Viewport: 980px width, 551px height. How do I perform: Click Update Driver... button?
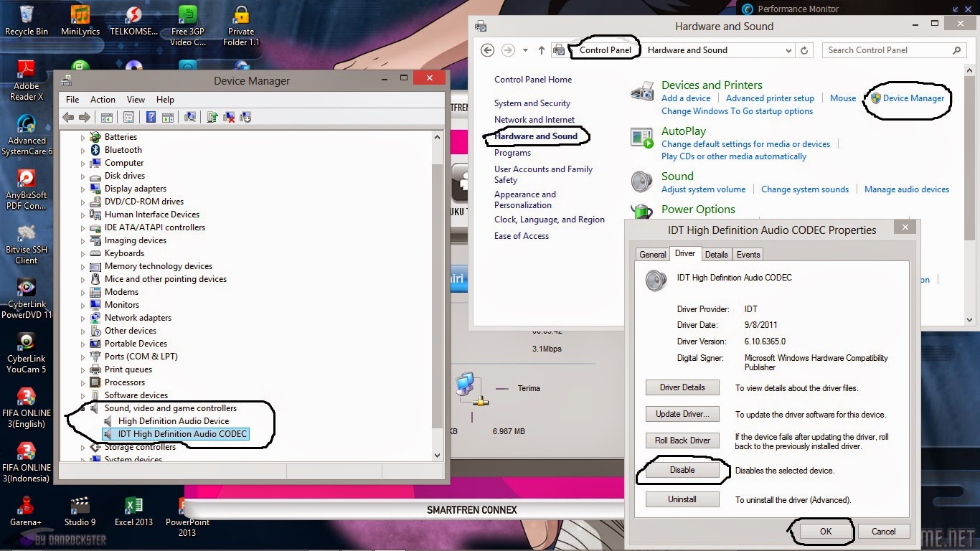click(682, 414)
